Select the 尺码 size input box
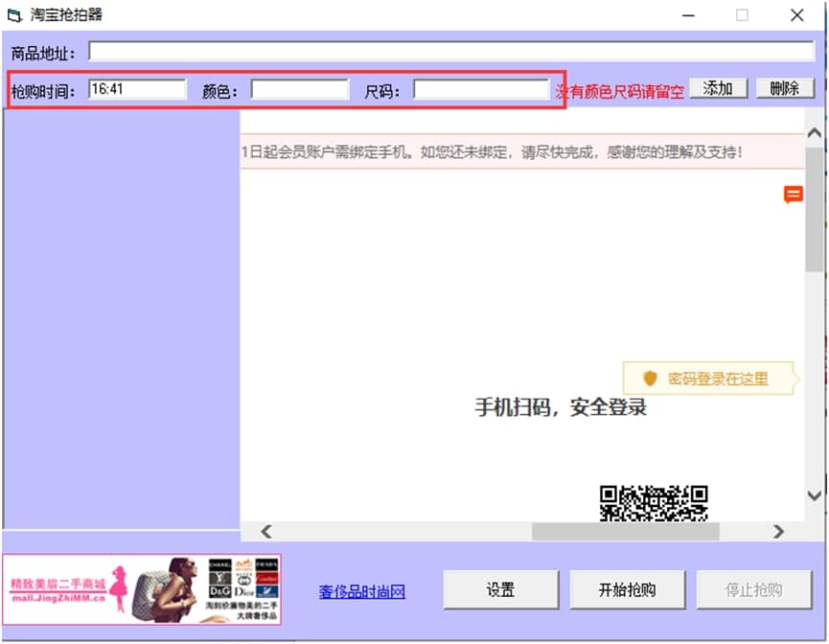The image size is (829, 644). point(480,89)
